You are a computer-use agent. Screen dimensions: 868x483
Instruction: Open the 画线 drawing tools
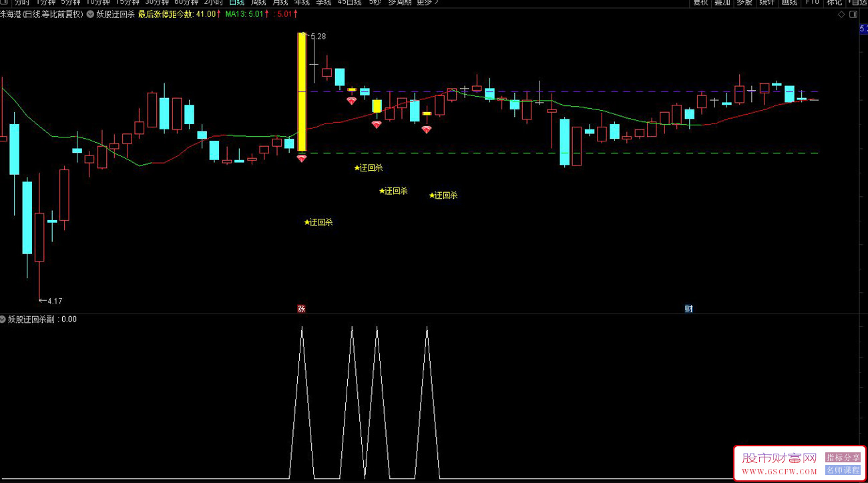tap(789, 2)
